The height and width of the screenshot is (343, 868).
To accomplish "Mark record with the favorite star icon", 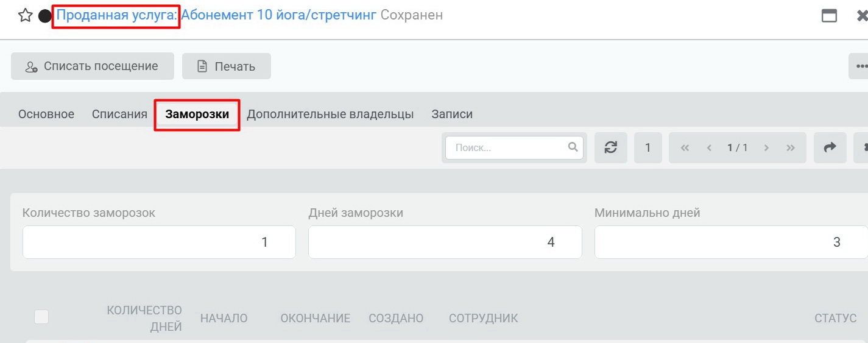I will pos(25,16).
